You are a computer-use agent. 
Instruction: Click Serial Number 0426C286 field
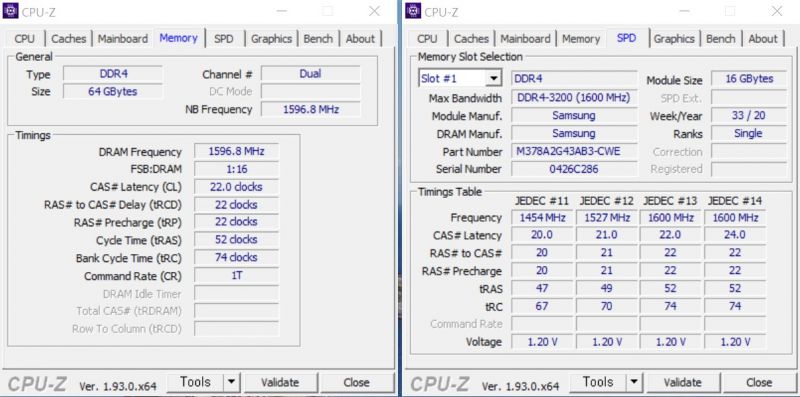[x=574, y=168]
